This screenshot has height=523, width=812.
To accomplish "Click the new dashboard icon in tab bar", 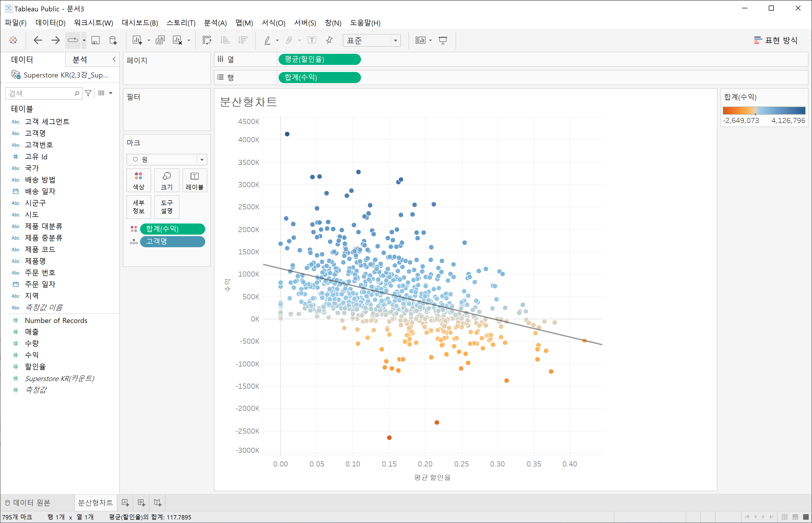I will (141, 502).
